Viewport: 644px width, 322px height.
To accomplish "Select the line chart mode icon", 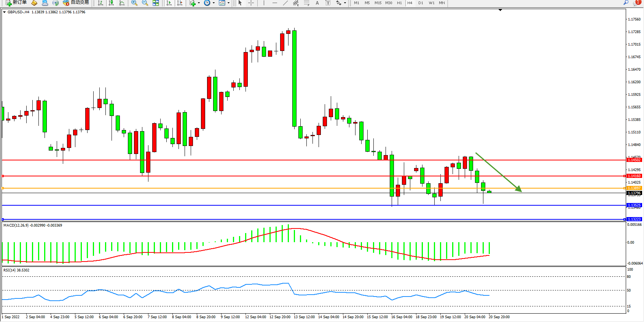I will (122, 3).
